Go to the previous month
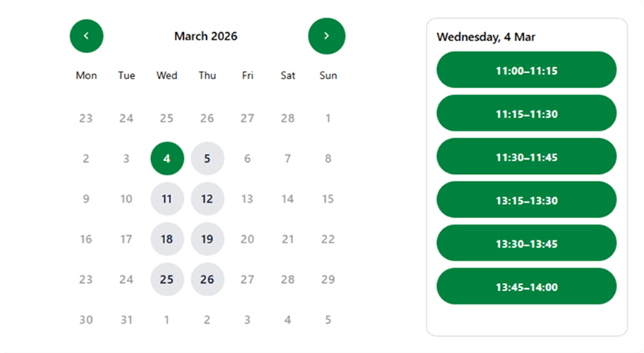644x353 pixels. point(87,36)
